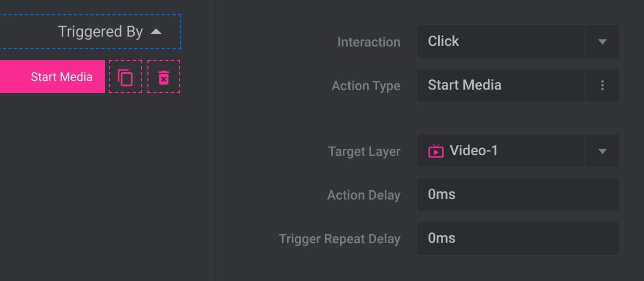
Task: Click the Target Layer label
Action: pyautogui.click(x=365, y=151)
